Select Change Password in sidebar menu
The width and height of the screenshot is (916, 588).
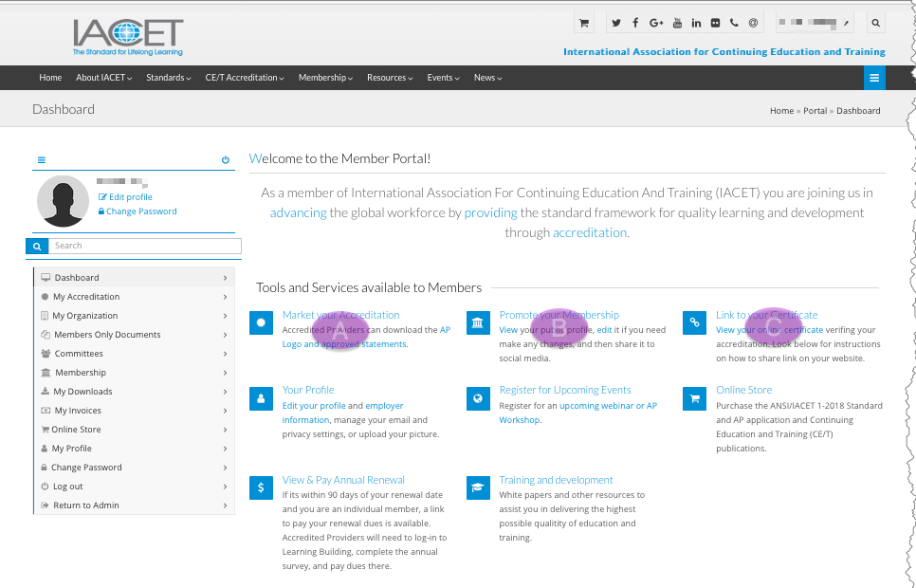coord(135,468)
